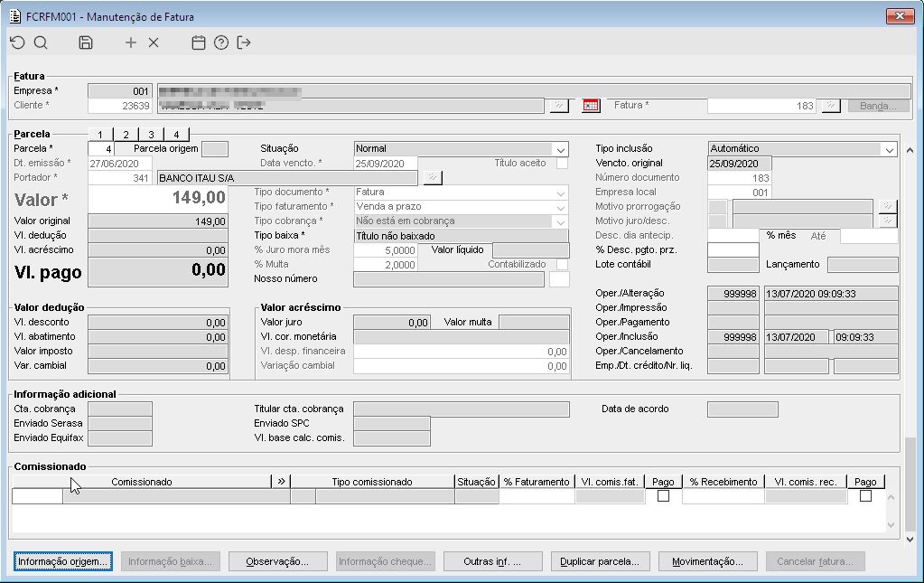The height and width of the screenshot is (583, 924).
Task: Click the Informação origem button
Action: [x=63, y=561]
